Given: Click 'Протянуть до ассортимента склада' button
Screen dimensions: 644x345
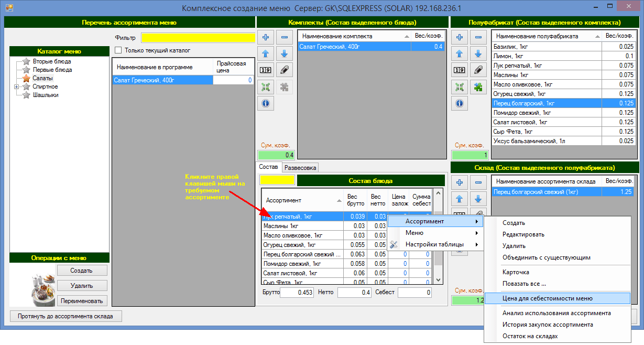Looking at the screenshot, I should [x=66, y=316].
